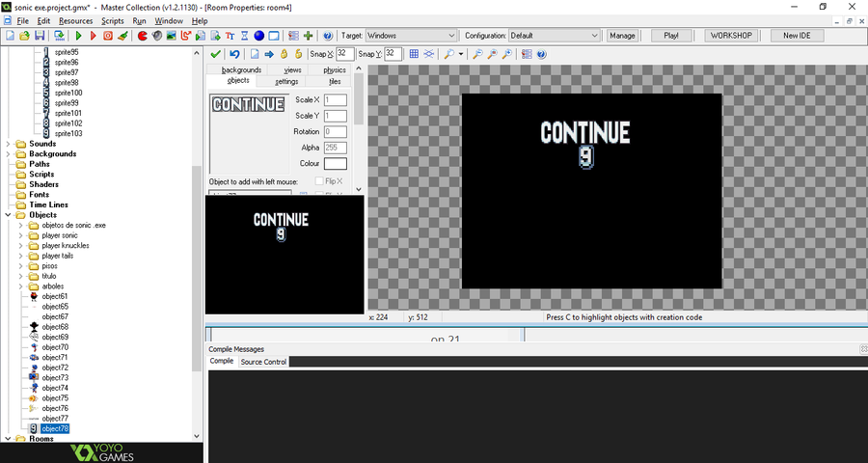The image size is (868, 463).
Task: Click the Alpha value field
Action: point(336,148)
